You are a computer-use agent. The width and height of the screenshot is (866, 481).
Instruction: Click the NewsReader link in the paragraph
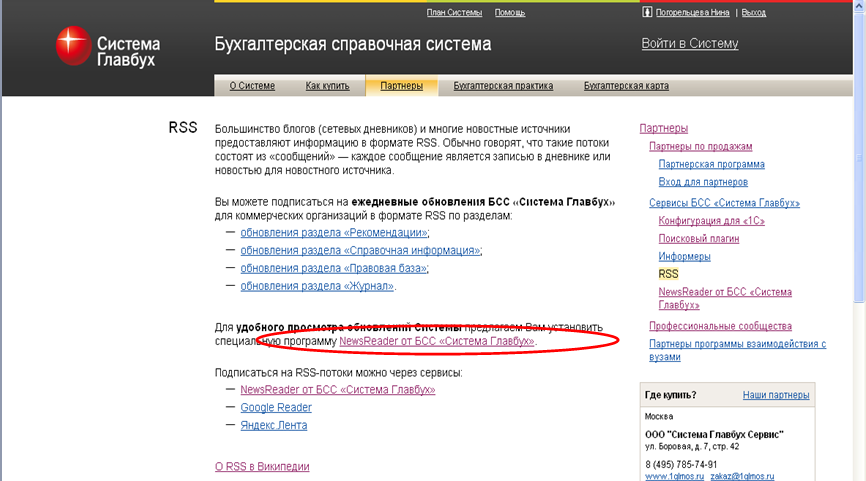[436, 341]
